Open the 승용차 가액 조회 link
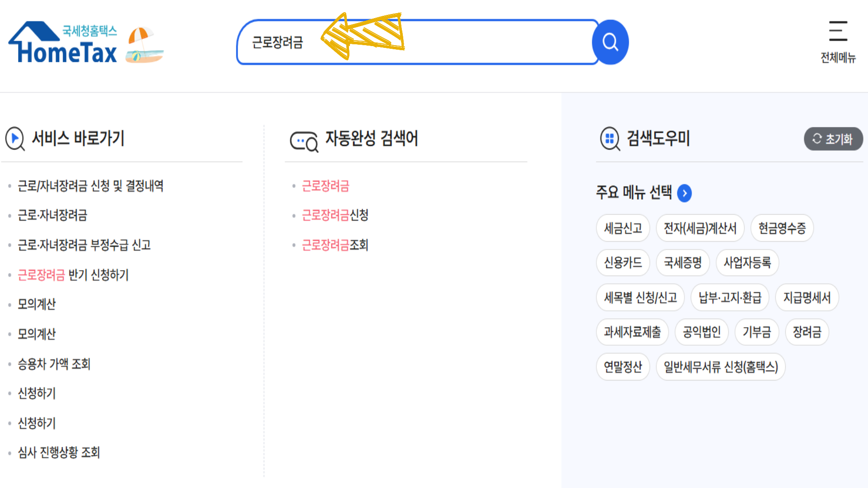This screenshot has width=868, height=488. click(x=54, y=364)
